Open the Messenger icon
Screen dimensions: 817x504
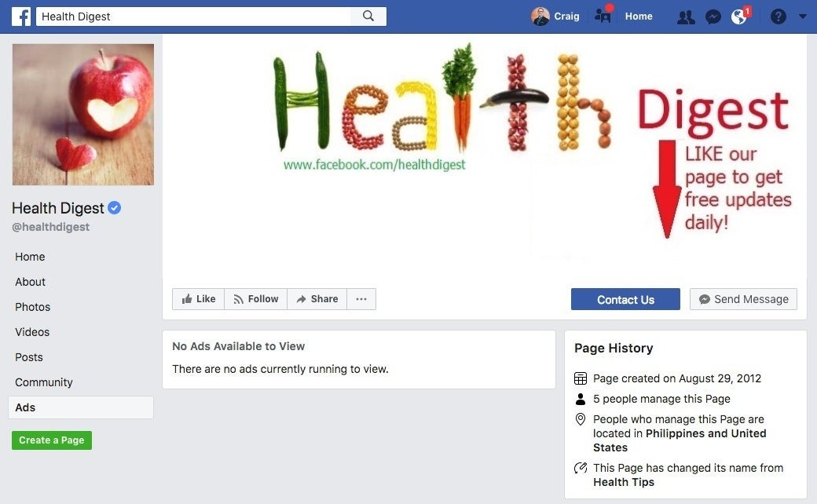coord(713,16)
